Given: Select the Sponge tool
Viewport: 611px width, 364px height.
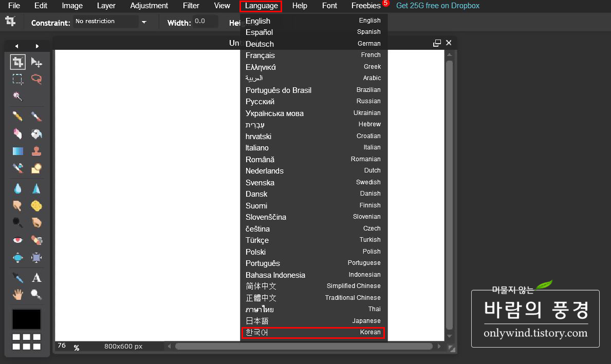Looking at the screenshot, I should point(36,205).
